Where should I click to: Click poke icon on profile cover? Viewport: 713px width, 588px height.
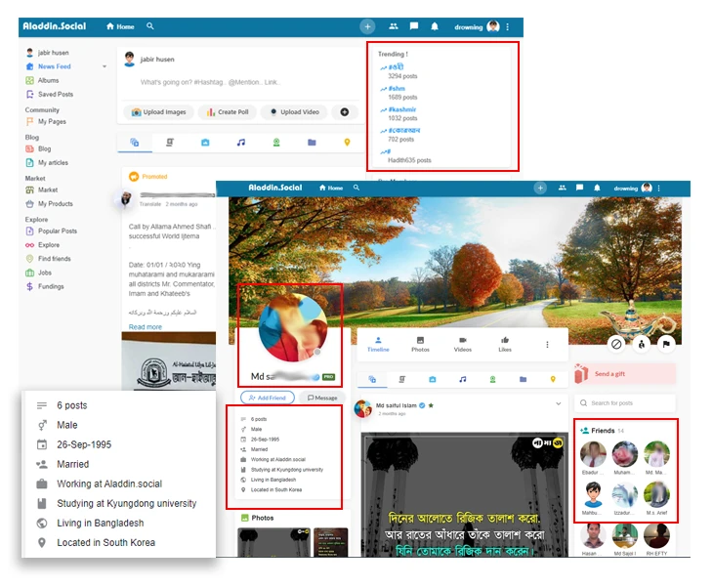[641, 344]
